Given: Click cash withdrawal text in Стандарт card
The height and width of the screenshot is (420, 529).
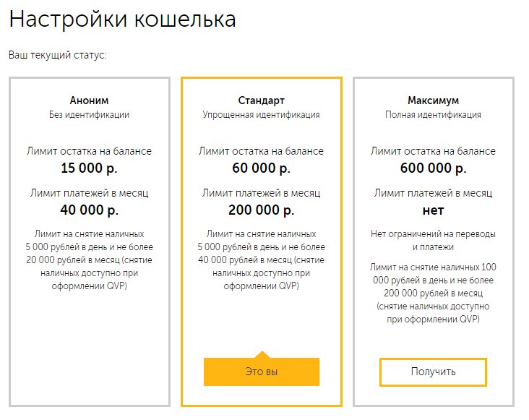Looking at the screenshot, I should click(x=261, y=260).
